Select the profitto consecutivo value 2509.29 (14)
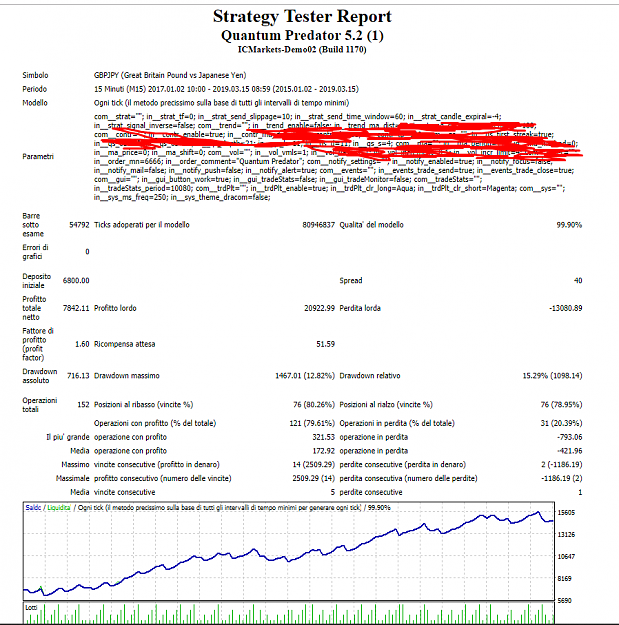Viewport: 619px width, 625px height. 313,478
